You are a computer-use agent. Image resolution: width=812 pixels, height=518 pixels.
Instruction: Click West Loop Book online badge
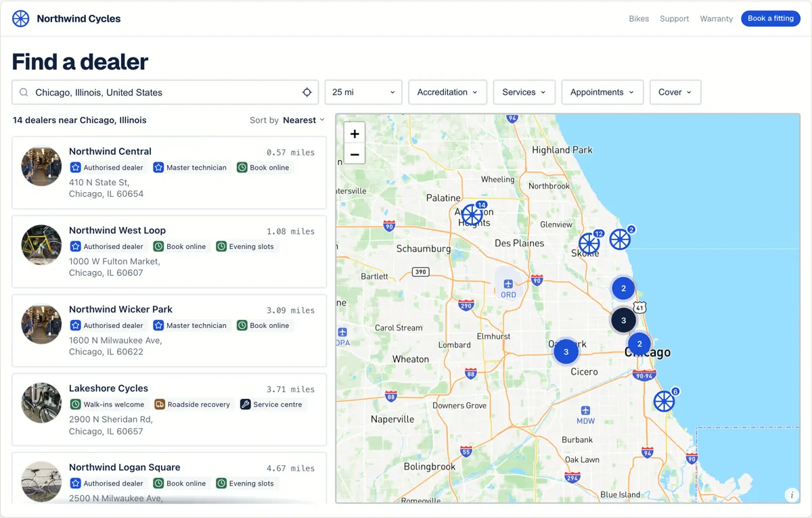[x=181, y=246]
